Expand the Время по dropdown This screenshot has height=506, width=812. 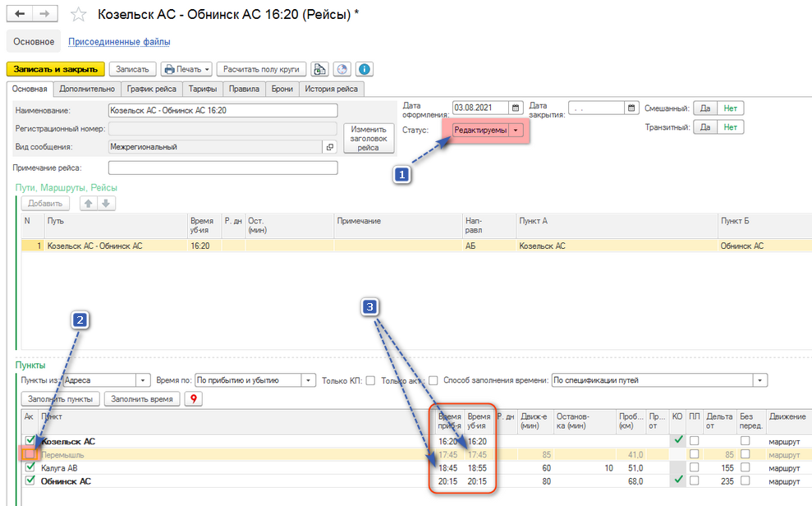point(309,380)
